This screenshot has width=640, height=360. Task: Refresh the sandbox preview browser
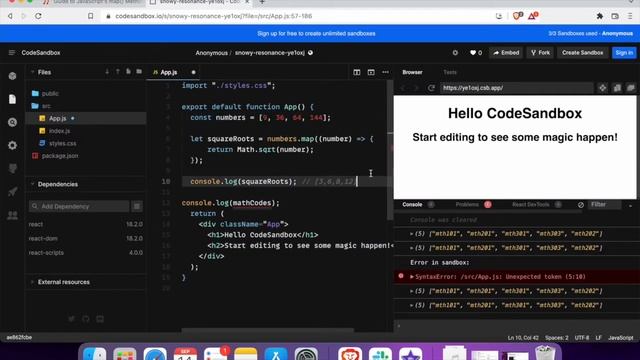point(431,88)
